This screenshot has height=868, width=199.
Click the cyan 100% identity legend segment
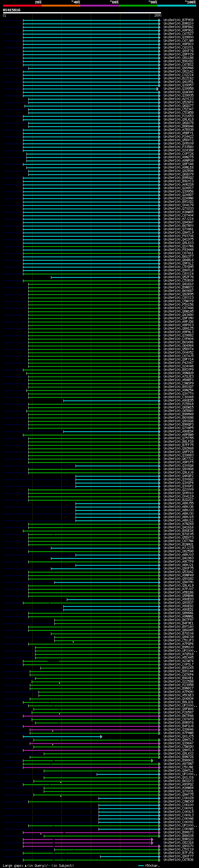click(177, 5)
